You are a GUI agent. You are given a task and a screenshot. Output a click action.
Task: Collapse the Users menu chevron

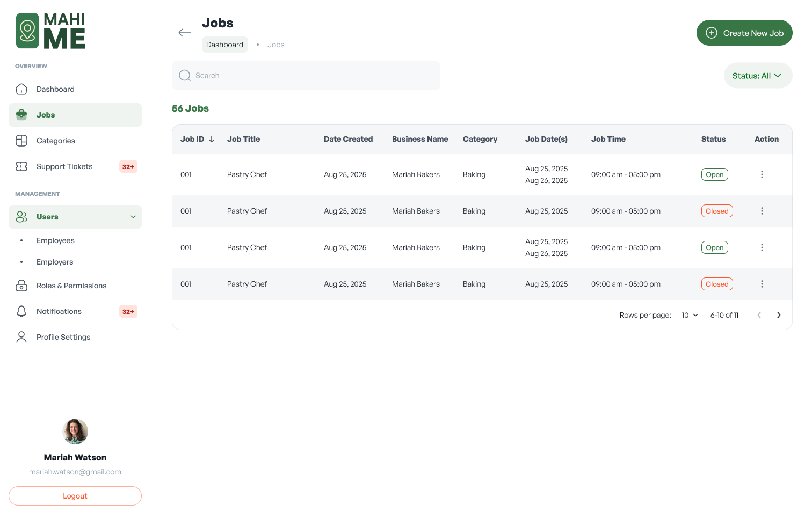(133, 217)
